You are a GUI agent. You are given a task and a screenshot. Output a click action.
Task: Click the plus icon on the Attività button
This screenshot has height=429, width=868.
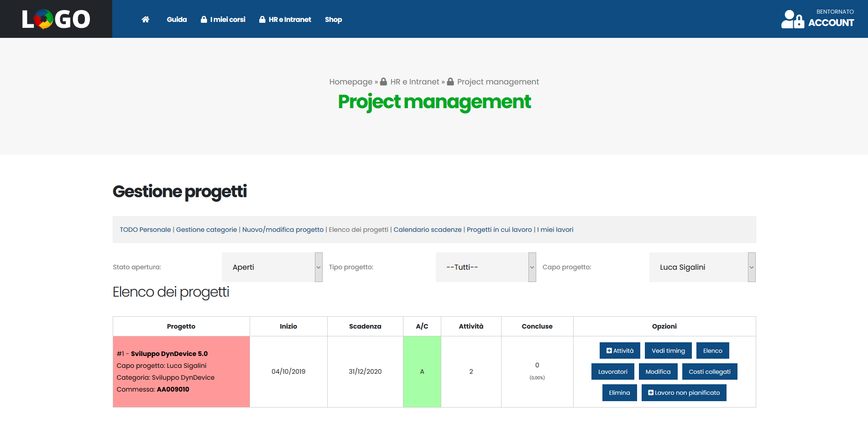coord(609,351)
